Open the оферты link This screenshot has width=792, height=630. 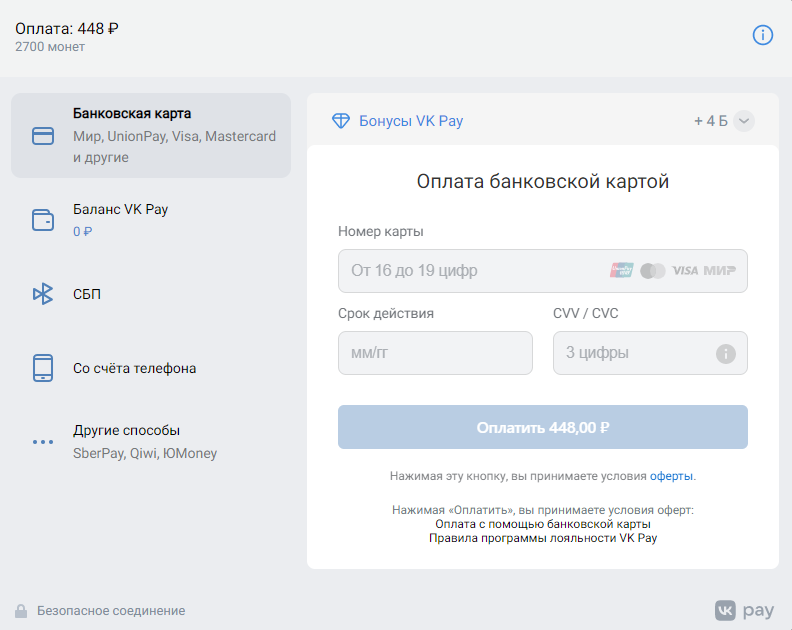(671, 476)
